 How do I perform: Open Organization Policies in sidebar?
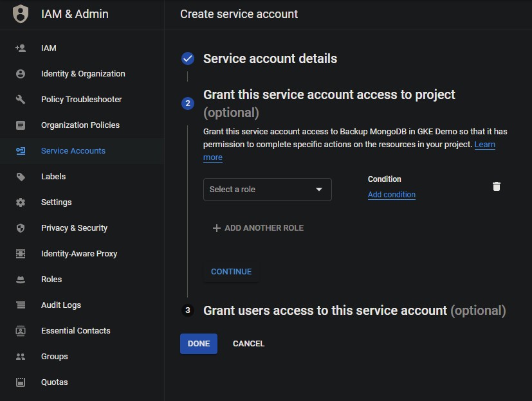click(80, 125)
